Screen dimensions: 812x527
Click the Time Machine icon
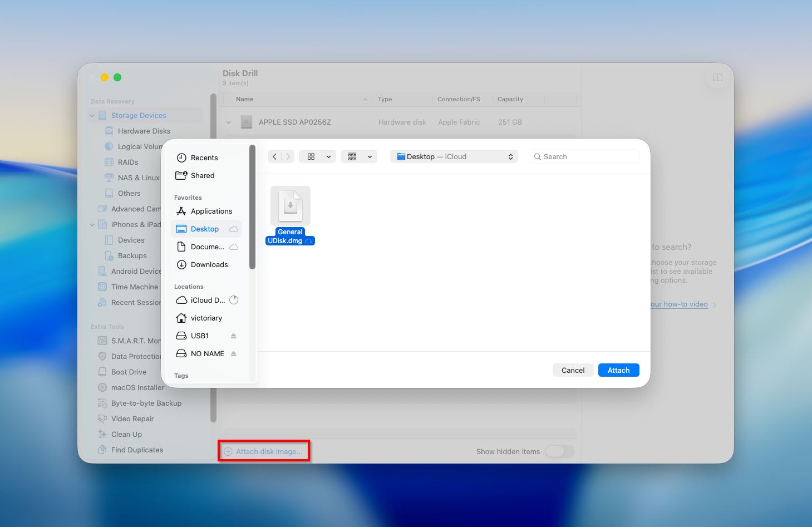pos(102,287)
